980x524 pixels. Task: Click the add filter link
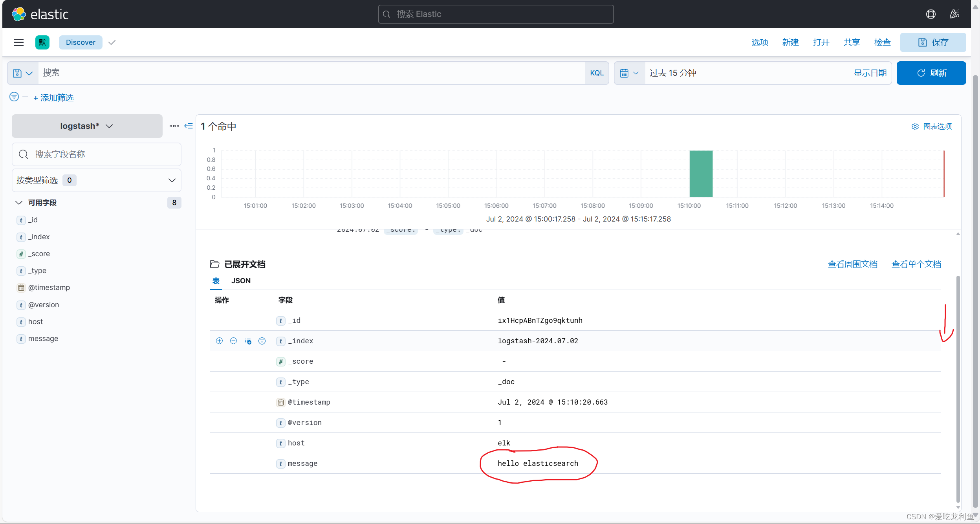tap(53, 98)
